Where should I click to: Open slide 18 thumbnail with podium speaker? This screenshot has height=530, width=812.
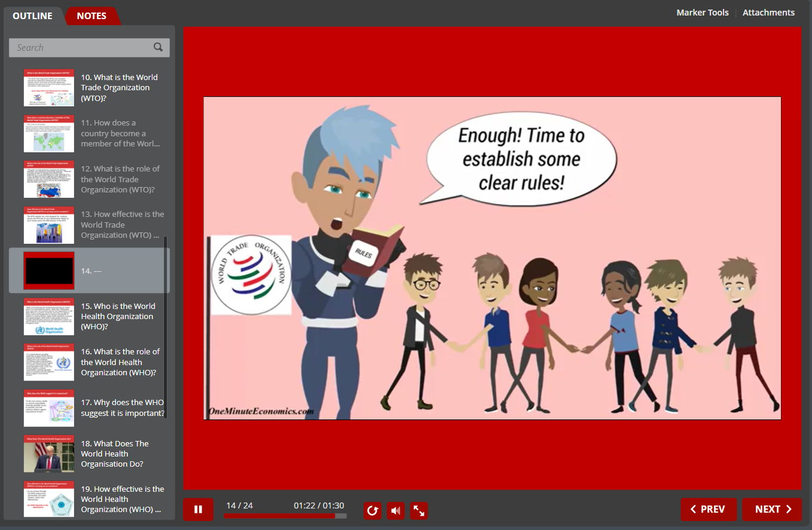(49, 454)
